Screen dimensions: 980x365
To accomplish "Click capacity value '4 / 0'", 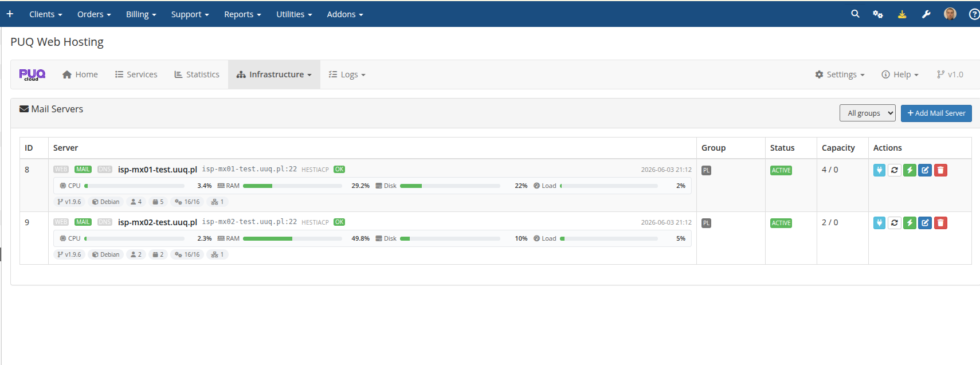I will point(830,170).
